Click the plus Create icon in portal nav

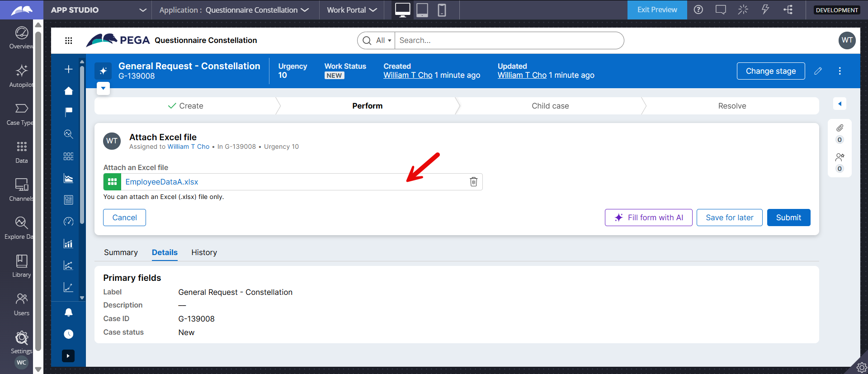tap(69, 69)
